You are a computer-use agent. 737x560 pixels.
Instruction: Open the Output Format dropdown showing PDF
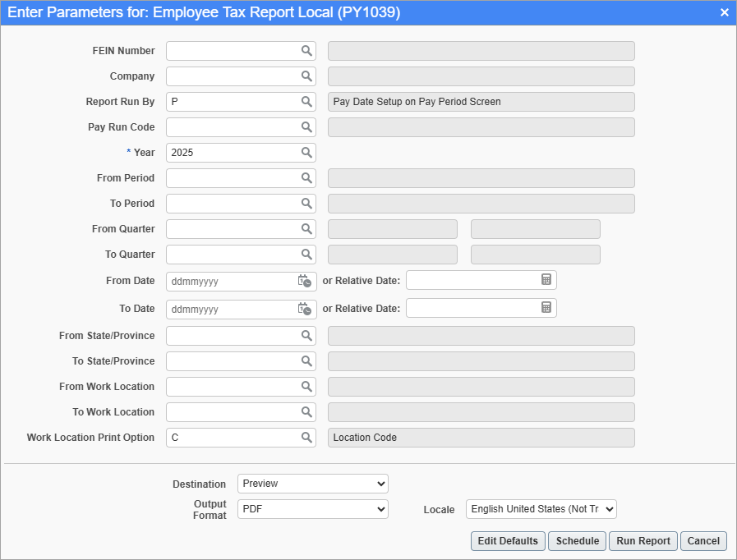point(312,509)
